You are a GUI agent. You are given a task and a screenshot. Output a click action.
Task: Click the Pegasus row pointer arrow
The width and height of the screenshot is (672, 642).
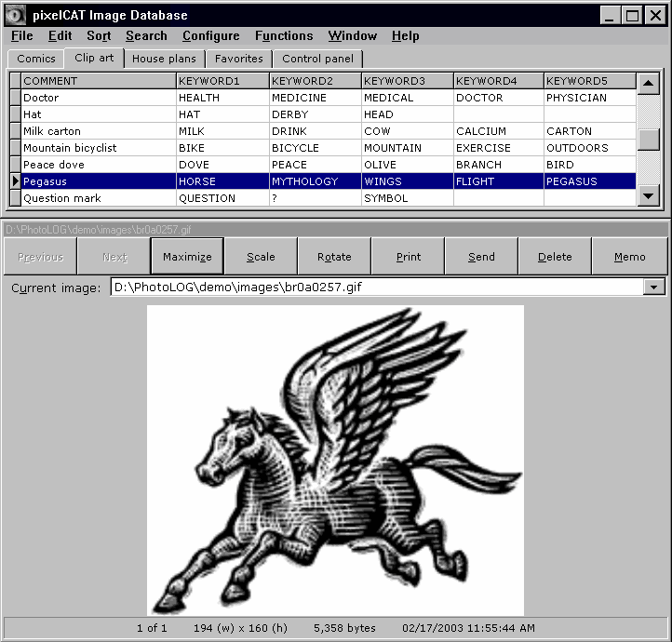[16, 181]
